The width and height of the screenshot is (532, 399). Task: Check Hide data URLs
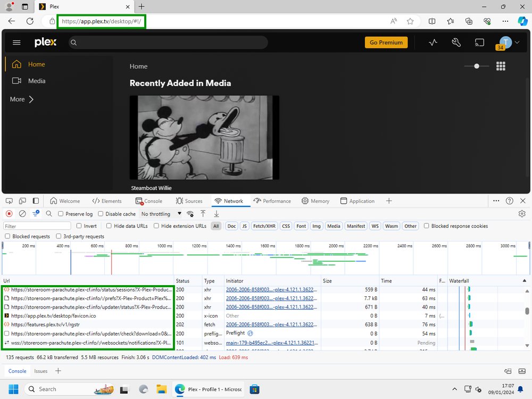click(x=109, y=226)
